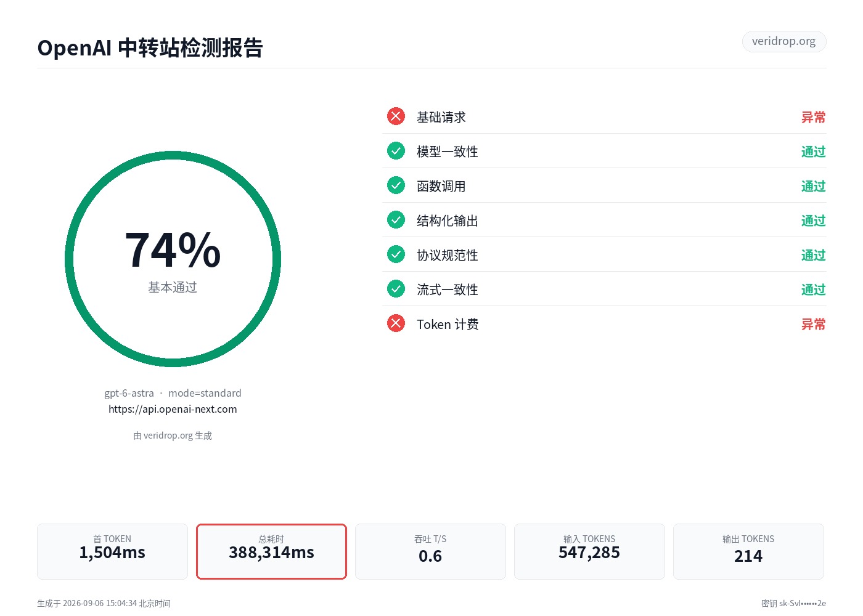
Task: Open the https://api.openai-next.com URL
Action: [173, 409]
